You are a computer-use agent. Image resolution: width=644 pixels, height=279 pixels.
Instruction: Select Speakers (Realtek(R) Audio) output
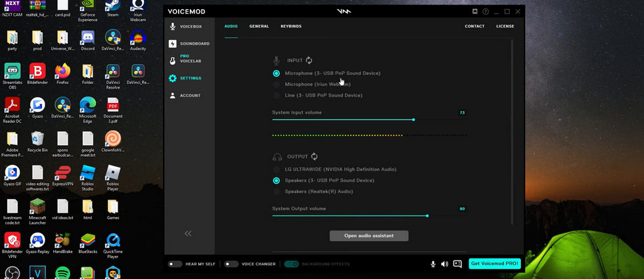(313, 191)
